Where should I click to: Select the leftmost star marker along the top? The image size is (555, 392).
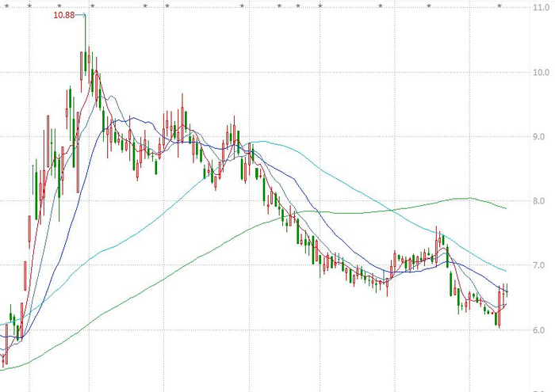tap(6, 6)
